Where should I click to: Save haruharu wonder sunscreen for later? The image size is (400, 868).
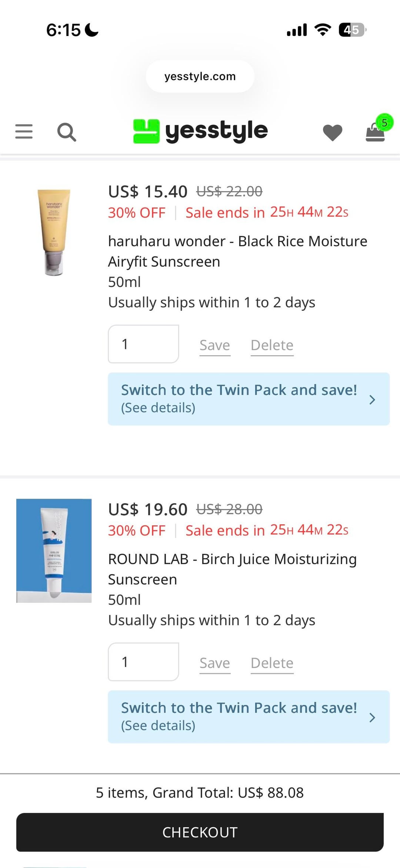[215, 345]
